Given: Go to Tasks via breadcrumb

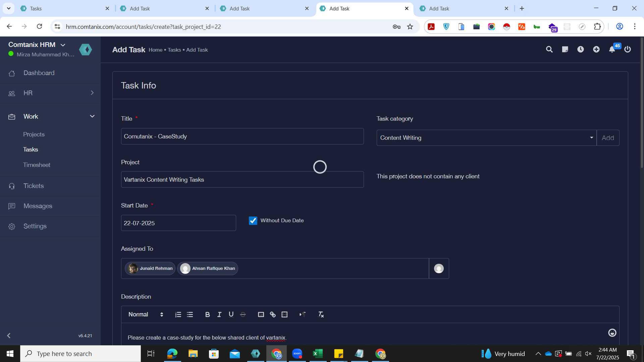Looking at the screenshot, I should pos(174,50).
